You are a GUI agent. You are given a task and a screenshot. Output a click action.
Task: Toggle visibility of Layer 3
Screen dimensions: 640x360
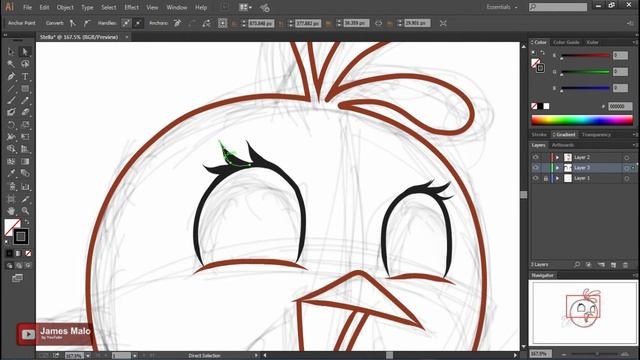536,168
